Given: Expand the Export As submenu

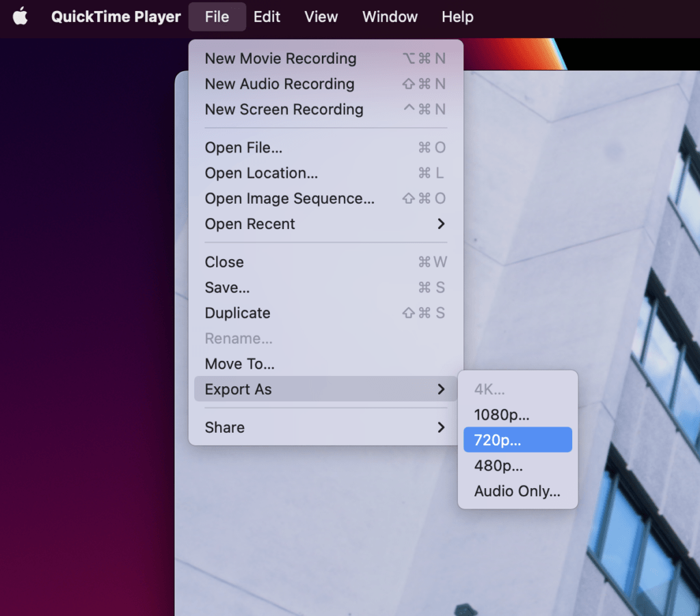Looking at the screenshot, I should coord(325,389).
